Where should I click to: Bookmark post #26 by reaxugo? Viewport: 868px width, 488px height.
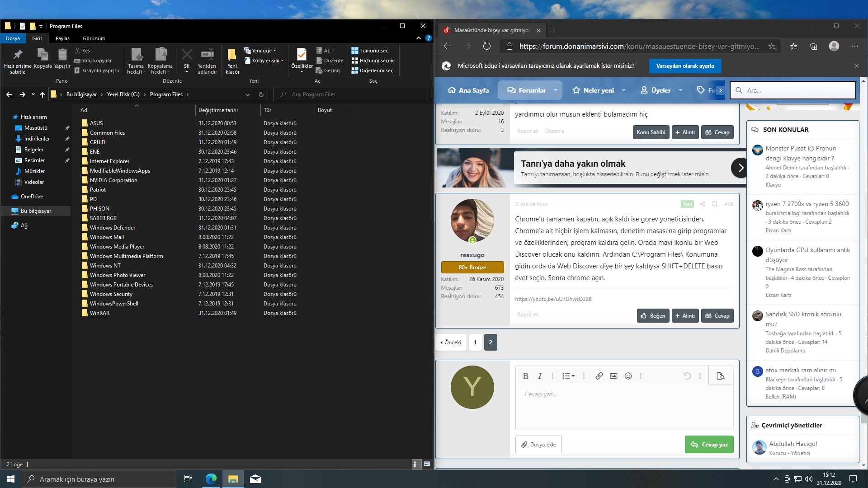[x=715, y=204]
